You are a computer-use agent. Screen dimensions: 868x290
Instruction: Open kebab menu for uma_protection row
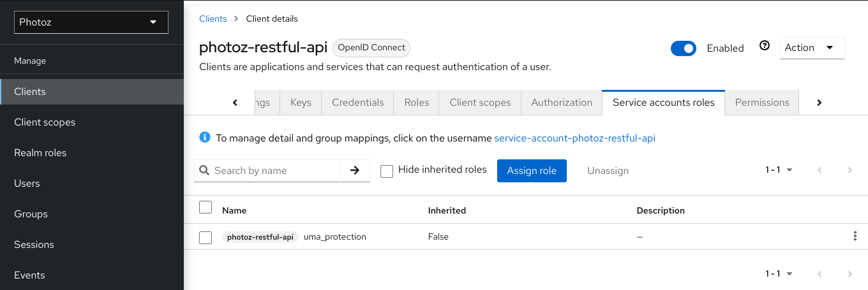coord(855,236)
